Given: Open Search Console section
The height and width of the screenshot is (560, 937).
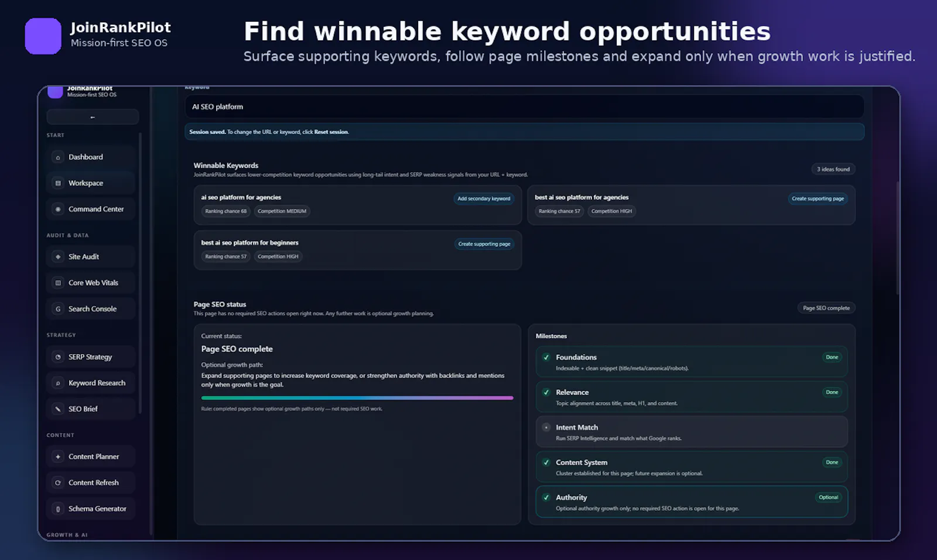Looking at the screenshot, I should point(91,309).
